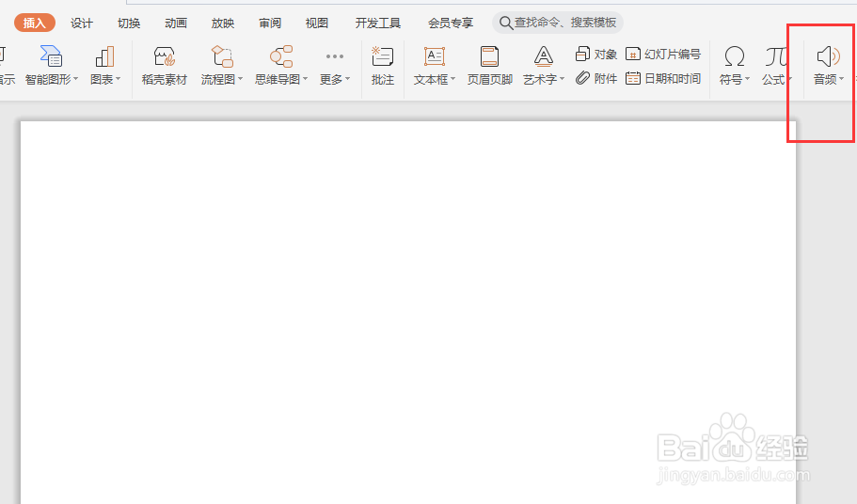Image resolution: width=857 pixels, height=504 pixels.
Task: Insert an 对象 object
Action: click(x=596, y=54)
